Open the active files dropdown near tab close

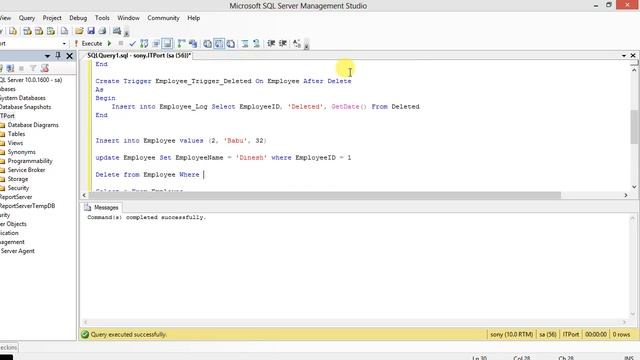[624, 56]
